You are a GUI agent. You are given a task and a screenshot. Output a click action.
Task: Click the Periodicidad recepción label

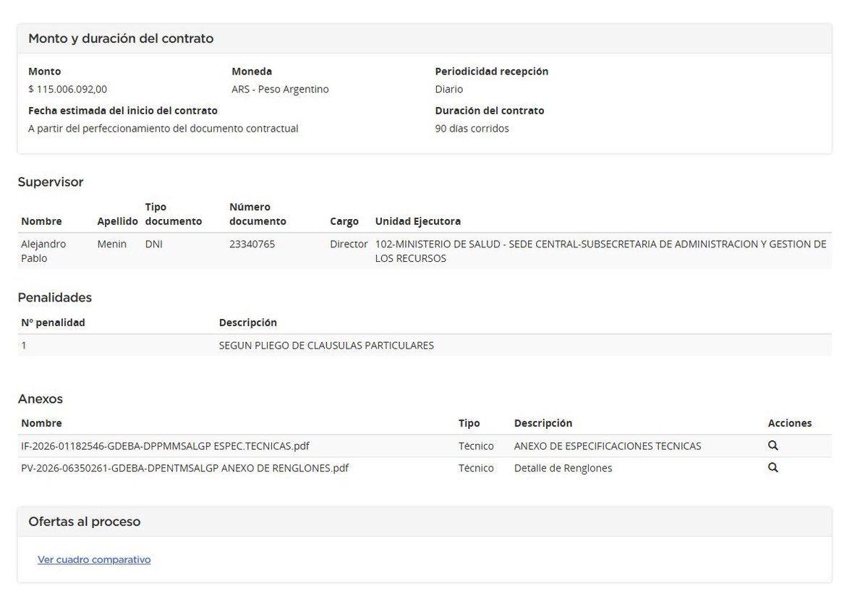[x=492, y=72]
